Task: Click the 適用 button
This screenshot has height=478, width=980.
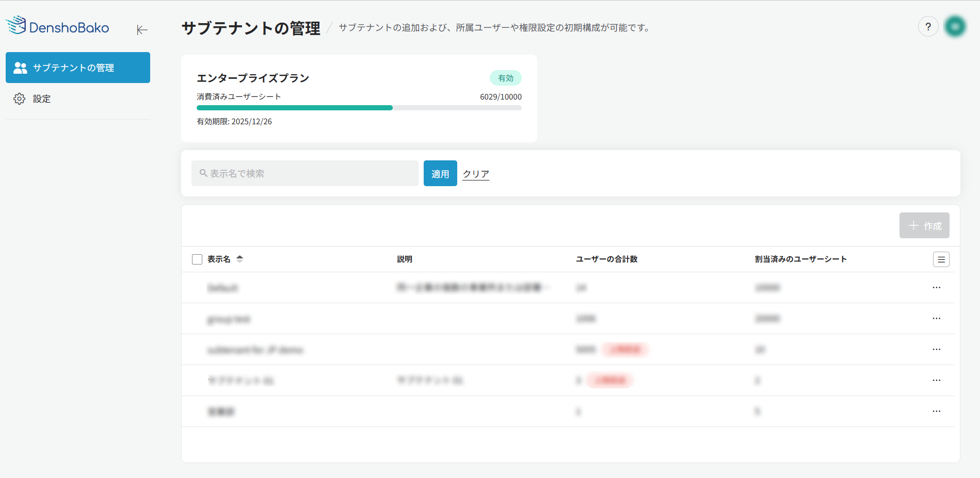Action: tap(440, 173)
